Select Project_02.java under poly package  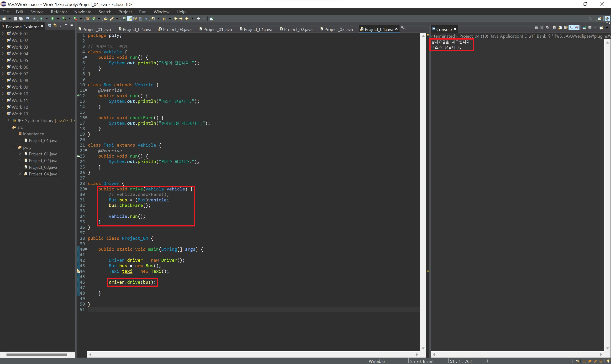click(x=43, y=160)
